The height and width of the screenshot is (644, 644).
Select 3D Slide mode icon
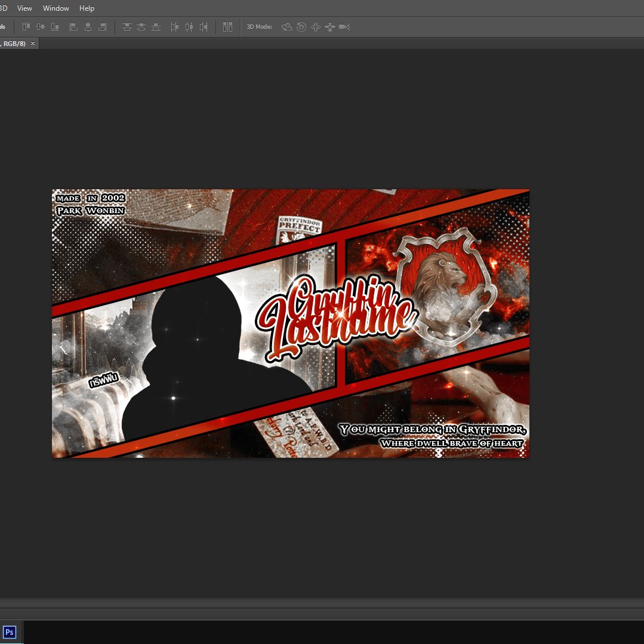[330, 27]
